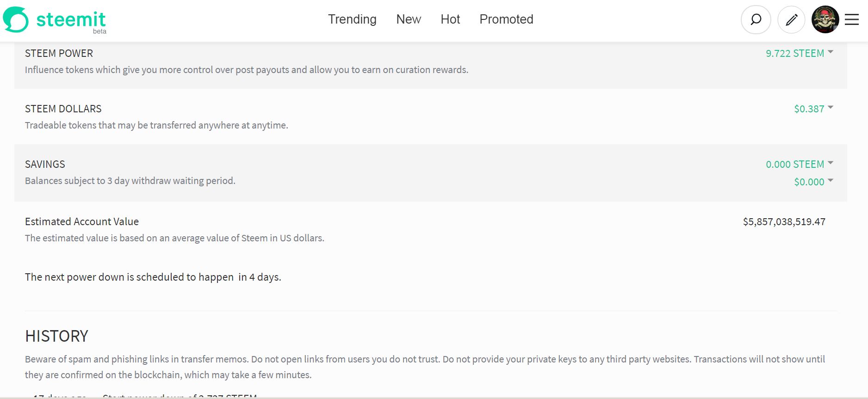Image resolution: width=868 pixels, height=399 pixels.
Task: Go to the Trending tab
Action: [352, 19]
